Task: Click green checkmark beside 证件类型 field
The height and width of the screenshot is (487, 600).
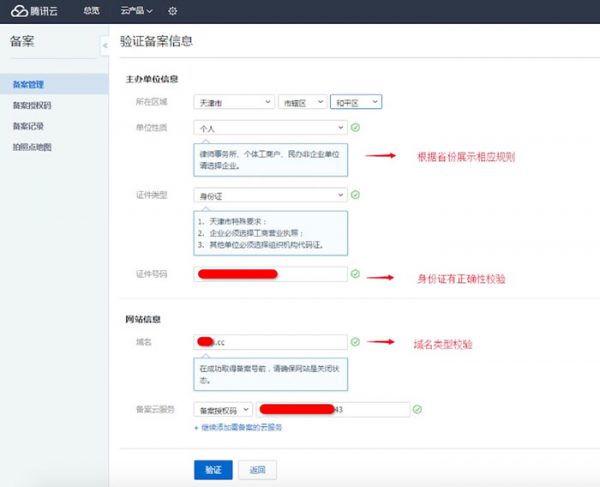Action: tap(356, 195)
